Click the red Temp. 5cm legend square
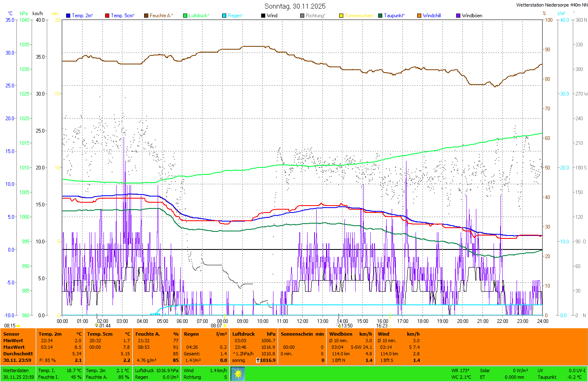Image resolution: width=588 pixels, height=382 pixels. pos(107,16)
